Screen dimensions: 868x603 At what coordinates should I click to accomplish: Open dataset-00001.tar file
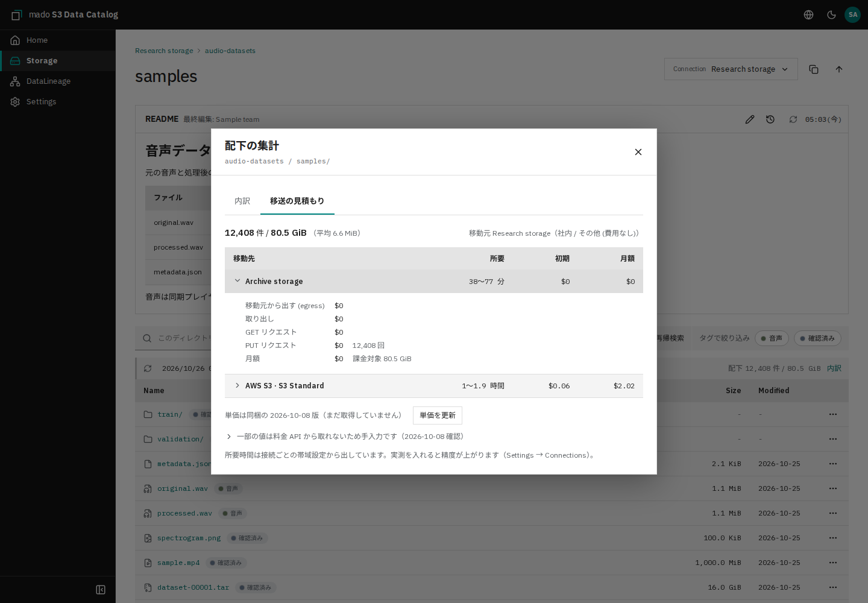[193, 588]
